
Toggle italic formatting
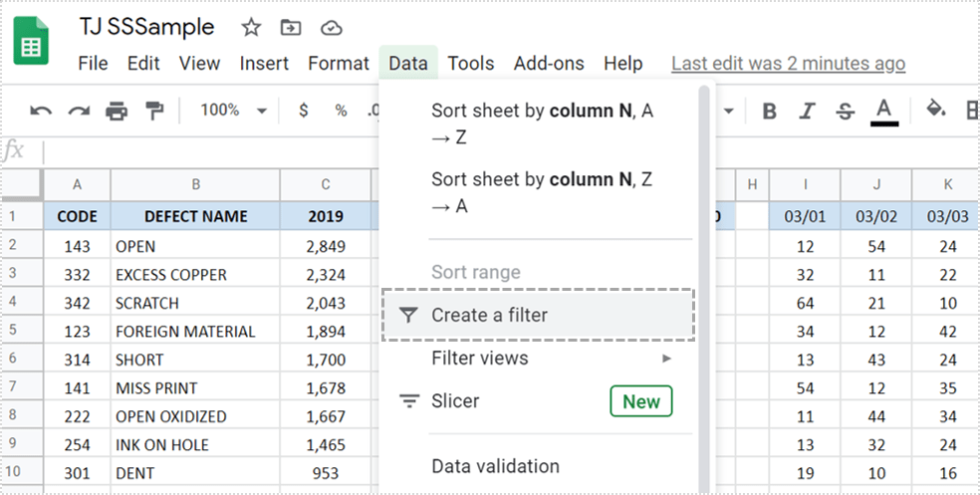pyautogui.click(x=807, y=111)
